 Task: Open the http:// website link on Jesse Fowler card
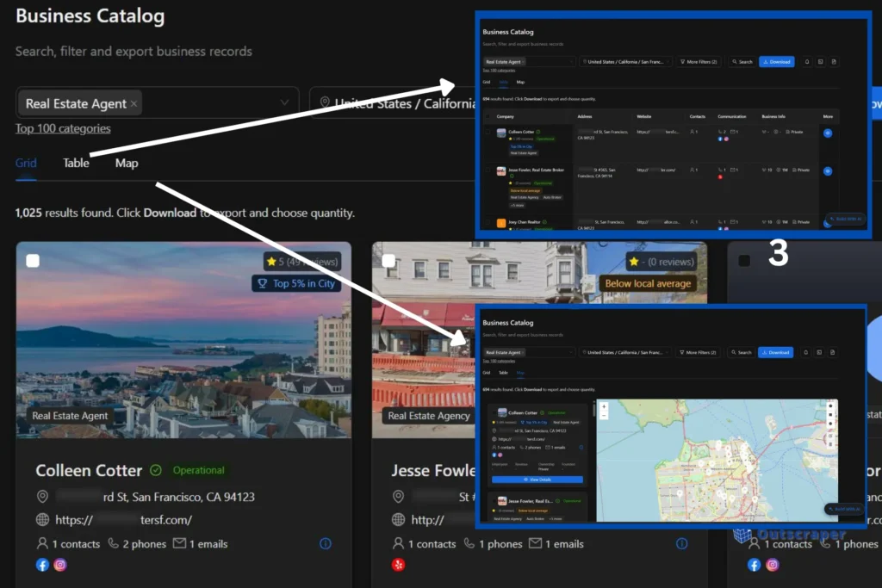[x=427, y=520]
